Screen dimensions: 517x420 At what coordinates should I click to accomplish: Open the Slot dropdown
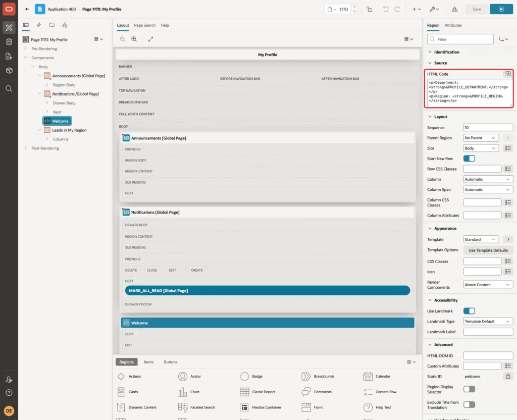click(481, 148)
